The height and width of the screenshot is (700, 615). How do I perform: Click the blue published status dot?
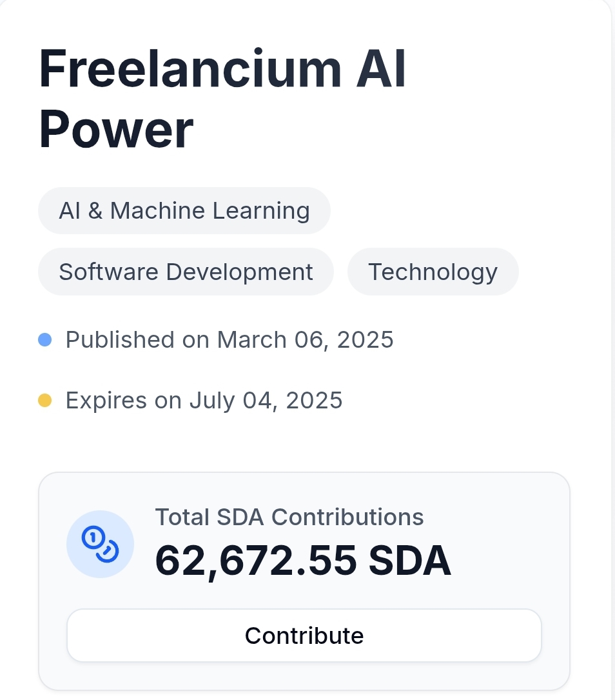[x=44, y=340]
